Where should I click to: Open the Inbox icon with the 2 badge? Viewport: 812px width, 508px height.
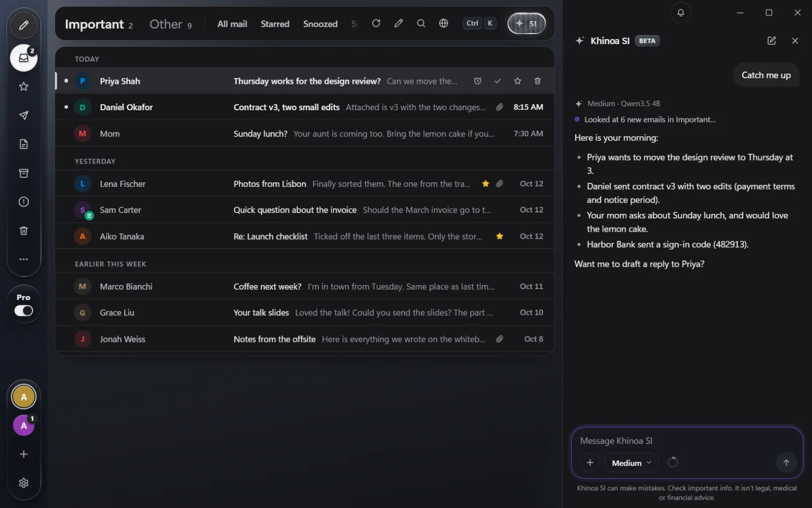[24, 58]
